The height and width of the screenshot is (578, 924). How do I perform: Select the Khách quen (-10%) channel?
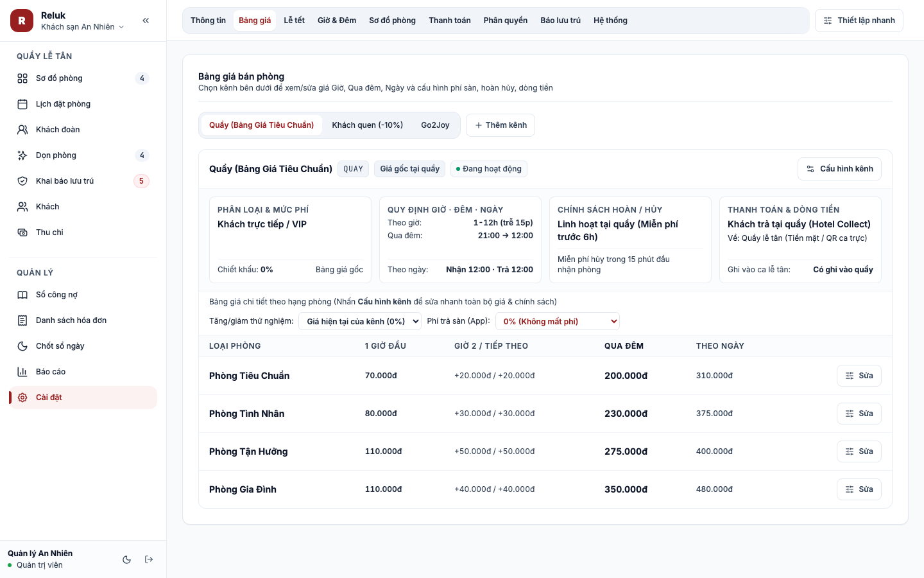pos(368,125)
